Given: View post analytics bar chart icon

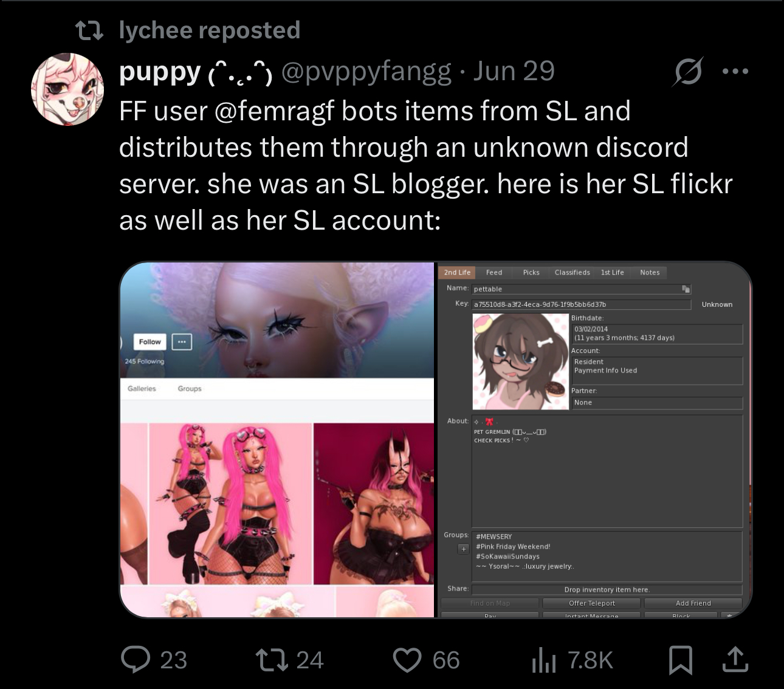Looking at the screenshot, I should (x=544, y=660).
